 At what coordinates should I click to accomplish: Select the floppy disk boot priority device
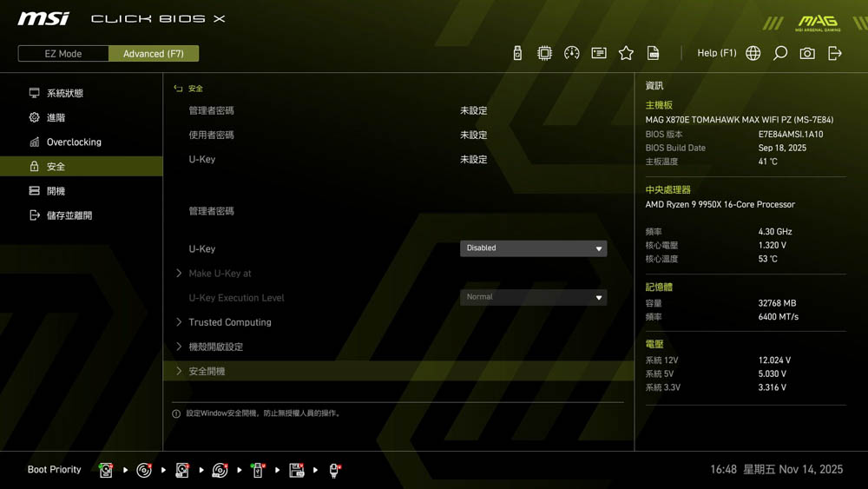pos(297,470)
